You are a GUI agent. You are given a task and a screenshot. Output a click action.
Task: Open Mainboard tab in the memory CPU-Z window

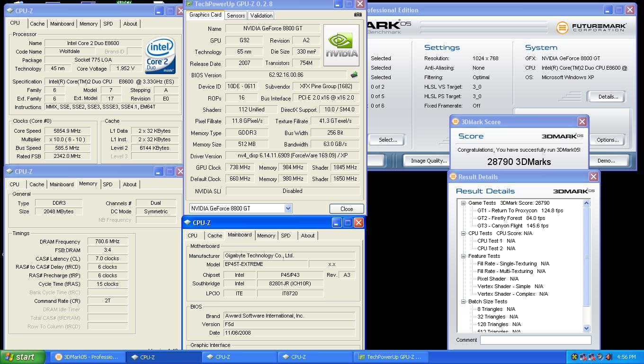click(62, 184)
